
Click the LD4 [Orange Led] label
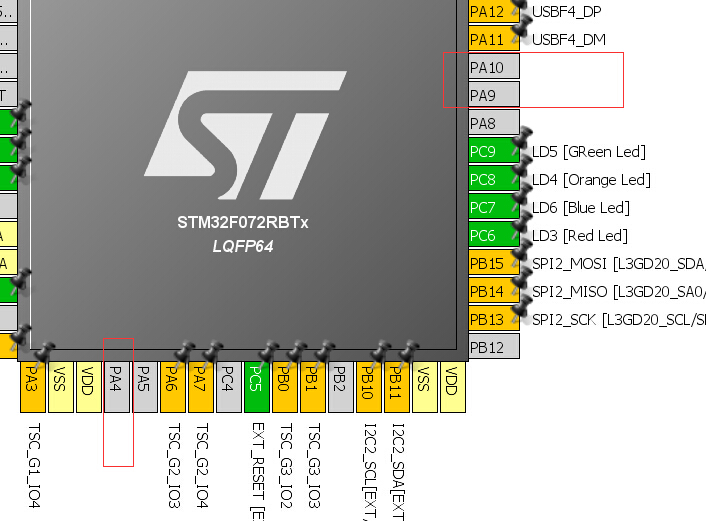tap(591, 180)
